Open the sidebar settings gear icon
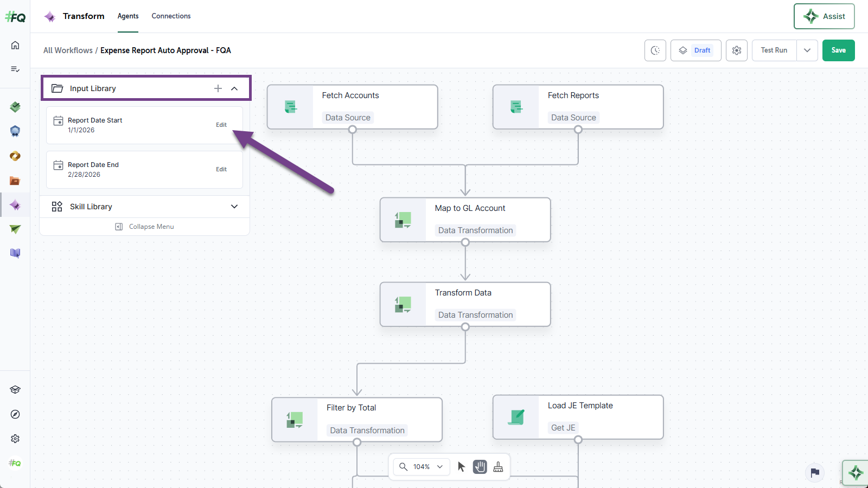This screenshot has height=488, width=868. coord(15,439)
